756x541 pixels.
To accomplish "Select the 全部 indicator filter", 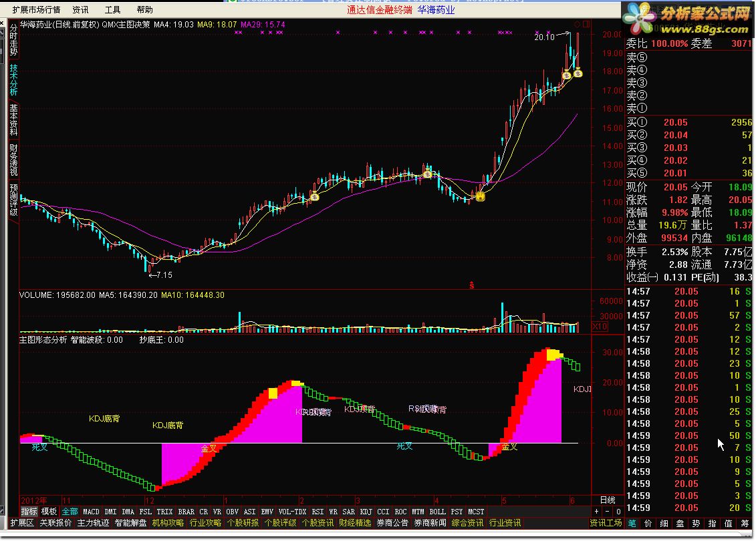I will (x=70, y=512).
